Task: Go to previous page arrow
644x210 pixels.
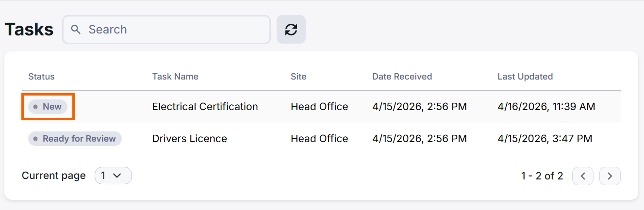Action: [583, 176]
